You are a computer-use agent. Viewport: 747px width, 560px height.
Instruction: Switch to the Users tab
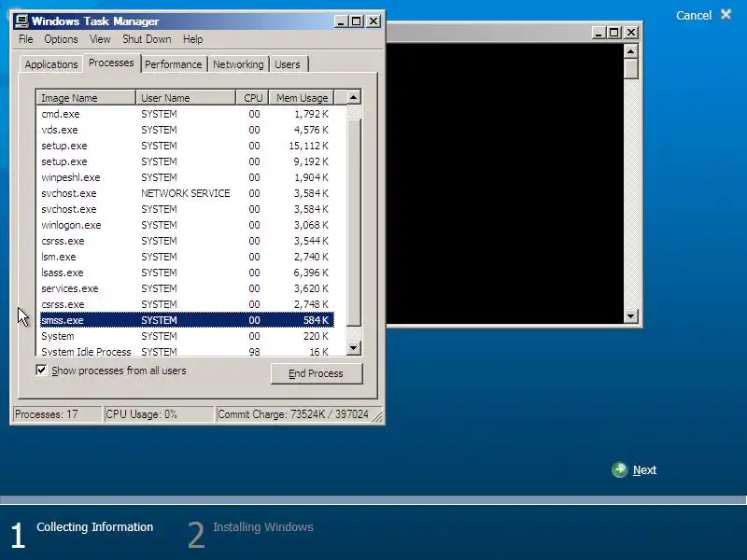[x=288, y=64]
